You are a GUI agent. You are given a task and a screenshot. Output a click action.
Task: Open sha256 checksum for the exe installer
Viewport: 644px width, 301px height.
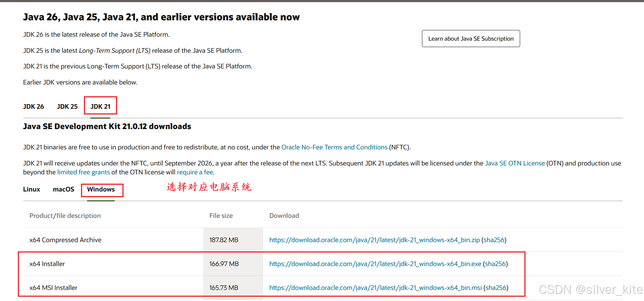[495, 264]
